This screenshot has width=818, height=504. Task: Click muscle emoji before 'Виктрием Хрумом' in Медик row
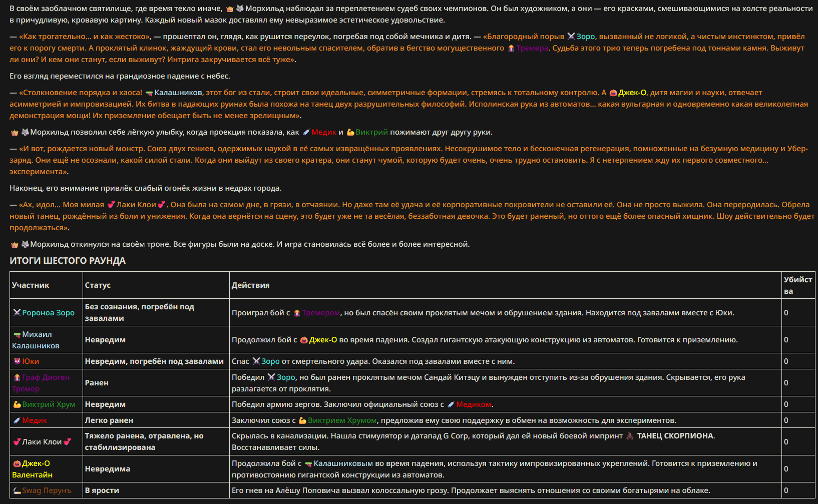pyautogui.click(x=302, y=421)
